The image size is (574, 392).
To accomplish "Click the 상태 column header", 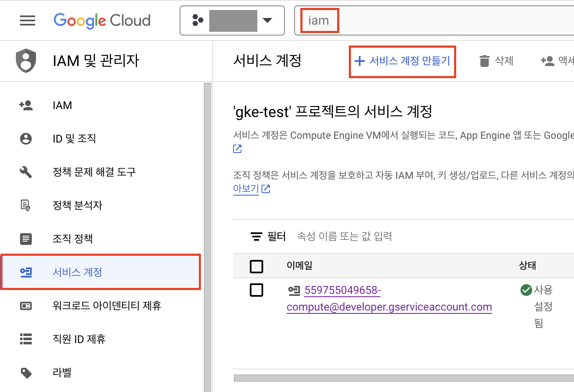I will [x=528, y=265].
